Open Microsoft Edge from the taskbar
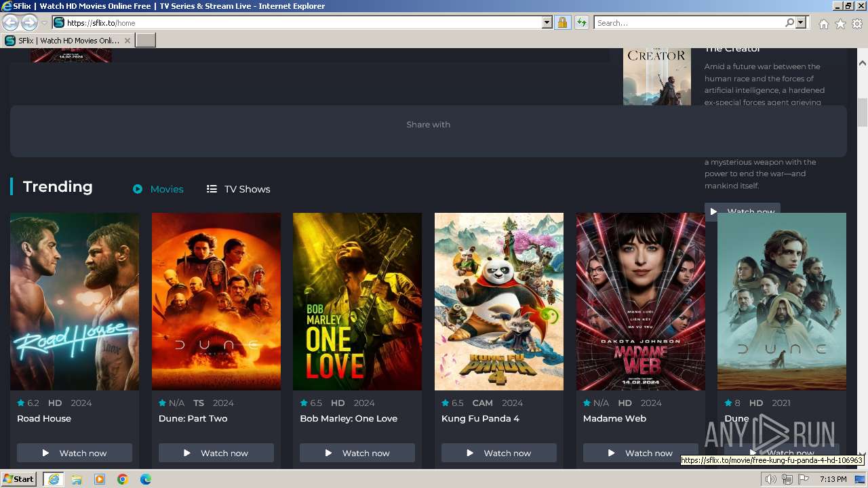868x488 pixels. tap(146, 479)
